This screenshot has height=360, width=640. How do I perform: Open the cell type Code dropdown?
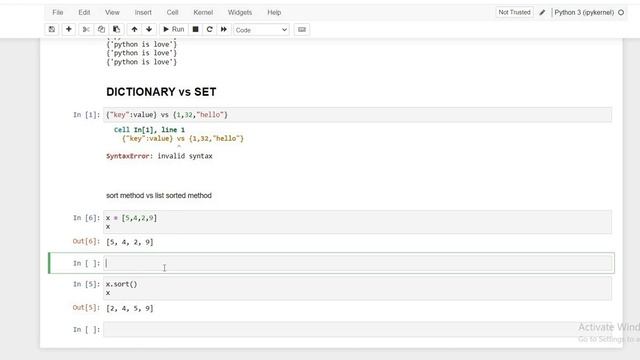coord(261,30)
